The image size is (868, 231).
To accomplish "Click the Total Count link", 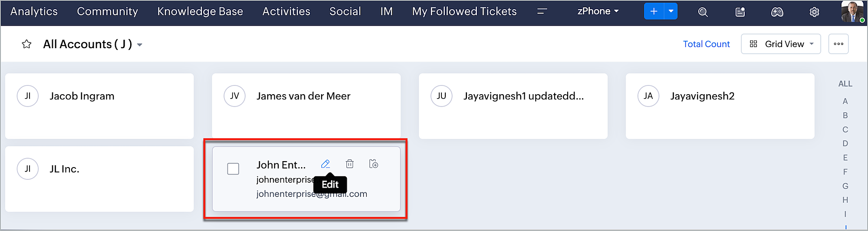I will pos(706,44).
